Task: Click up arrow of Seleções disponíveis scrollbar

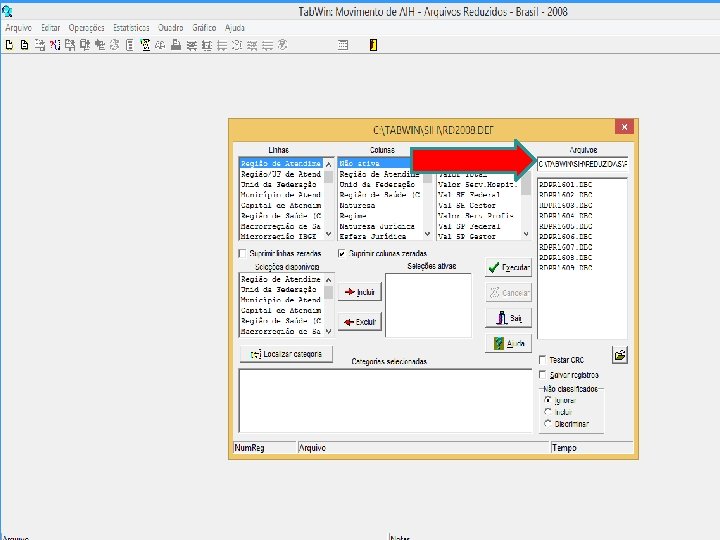Action: [328, 280]
